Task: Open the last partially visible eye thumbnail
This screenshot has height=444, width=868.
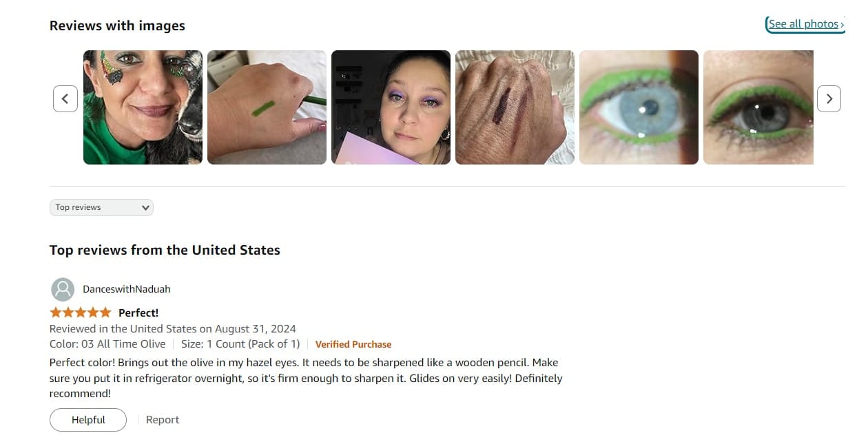Action: click(758, 107)
